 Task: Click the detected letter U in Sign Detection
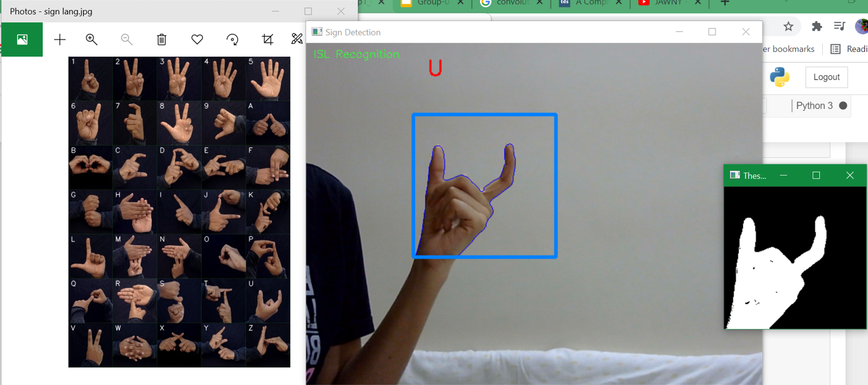coord(436,68)
